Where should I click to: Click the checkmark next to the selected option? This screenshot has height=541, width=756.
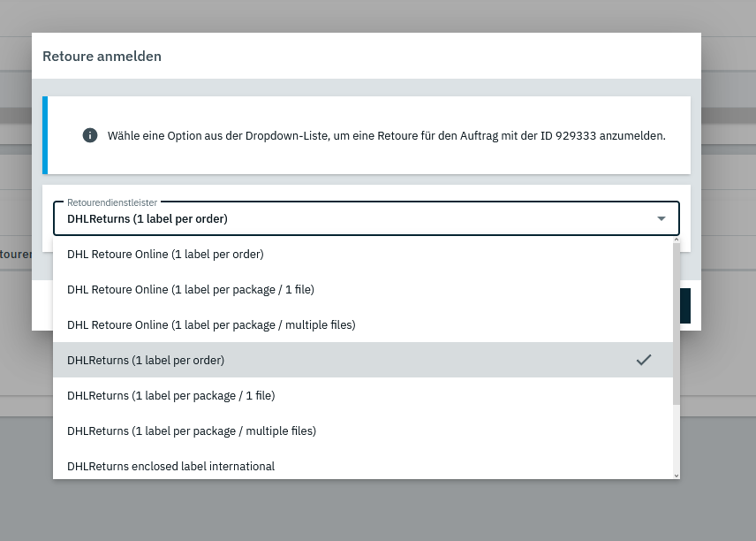[x=644, y=360]
